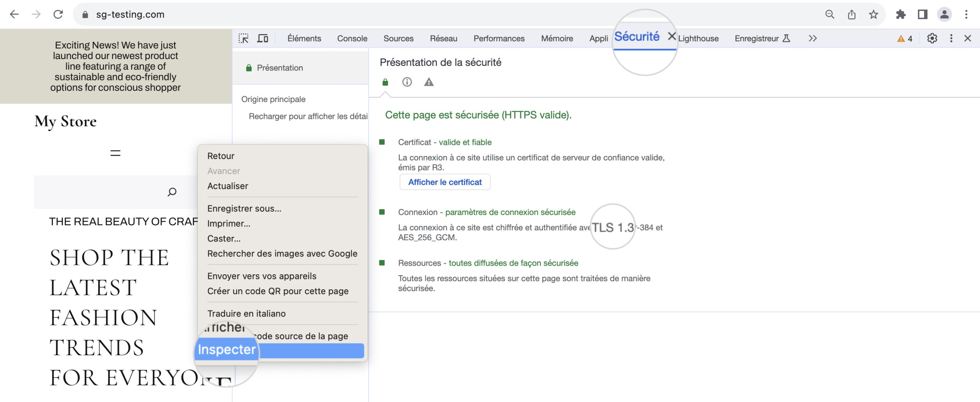Screen dimensions: 980x402
Task: Click the store search magnifier icon
Action: pos(172,192)
